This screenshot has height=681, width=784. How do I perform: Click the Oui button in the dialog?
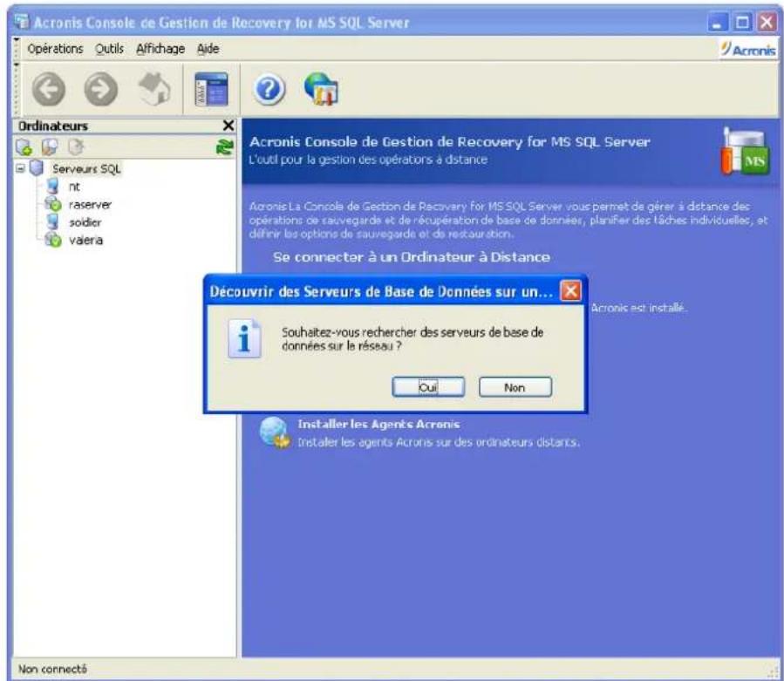[x=428, y=387]
